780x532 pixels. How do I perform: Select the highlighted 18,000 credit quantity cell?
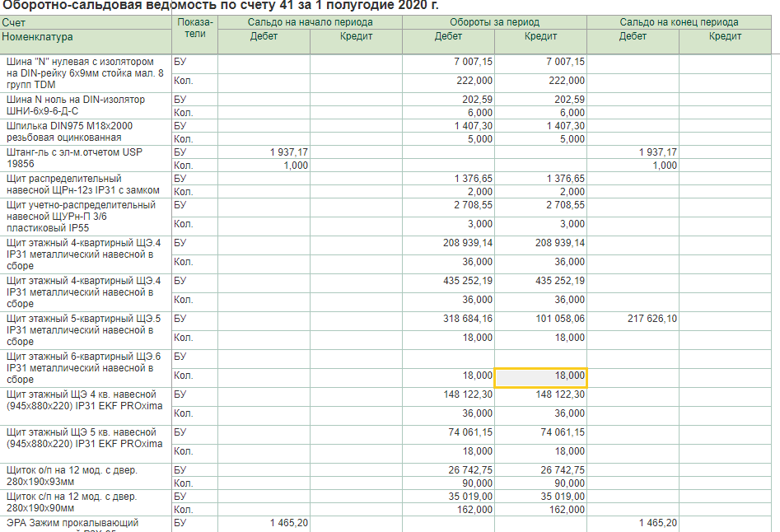[540, 376]
